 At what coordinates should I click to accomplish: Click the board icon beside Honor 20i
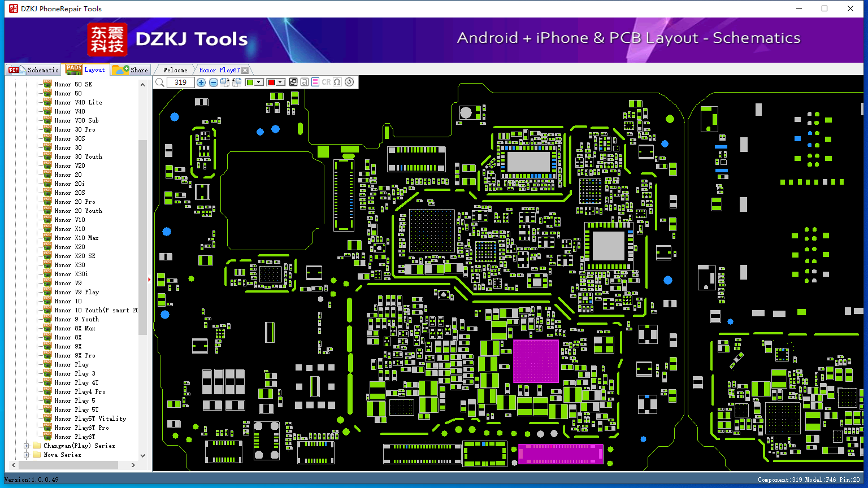pyautogui.click(x=47, y=184)
